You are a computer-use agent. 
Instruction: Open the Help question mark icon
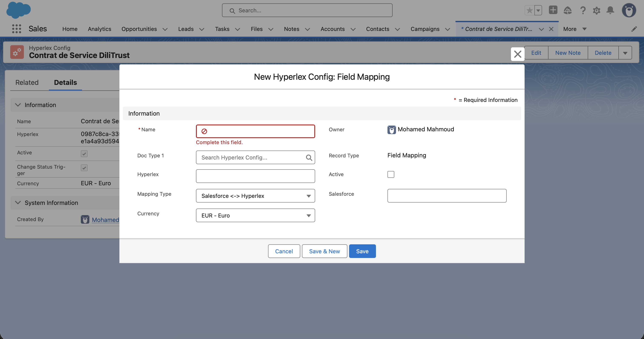pyautogui.click(x=583, y=10)
